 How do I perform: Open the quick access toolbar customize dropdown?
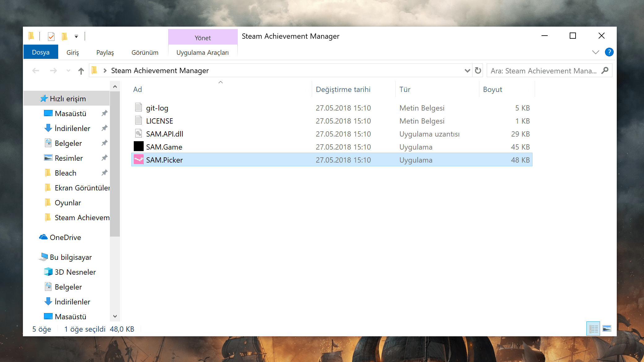(x=76, y=37)
